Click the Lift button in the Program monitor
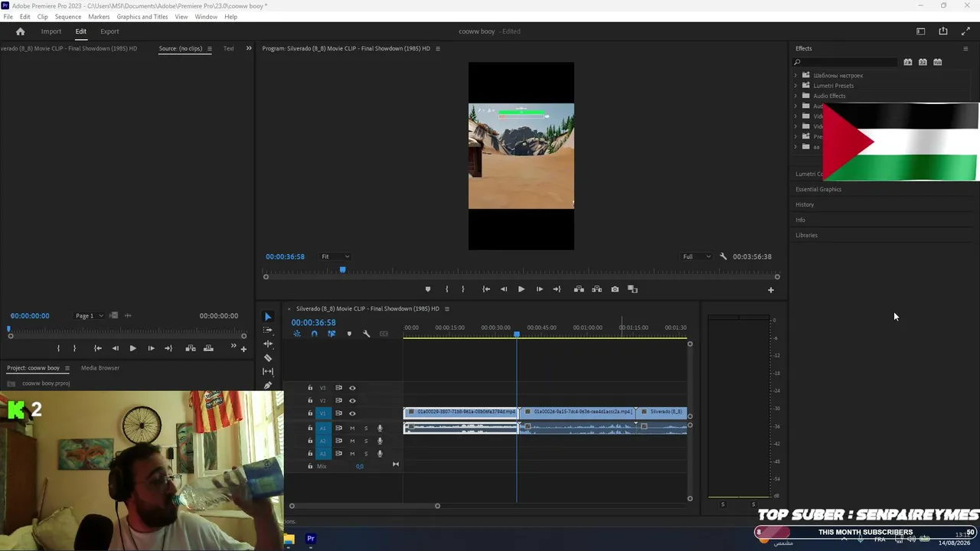Screen dimensions: 980x551 [579, 289]
